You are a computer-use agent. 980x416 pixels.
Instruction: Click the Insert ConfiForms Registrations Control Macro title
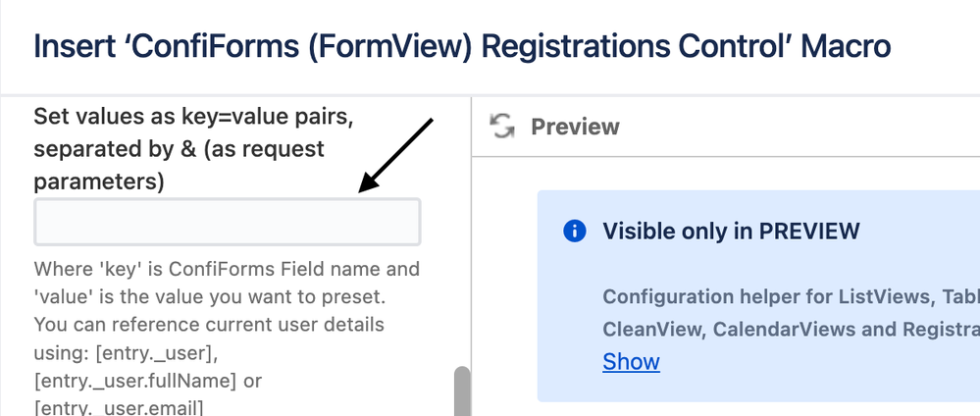462,47
